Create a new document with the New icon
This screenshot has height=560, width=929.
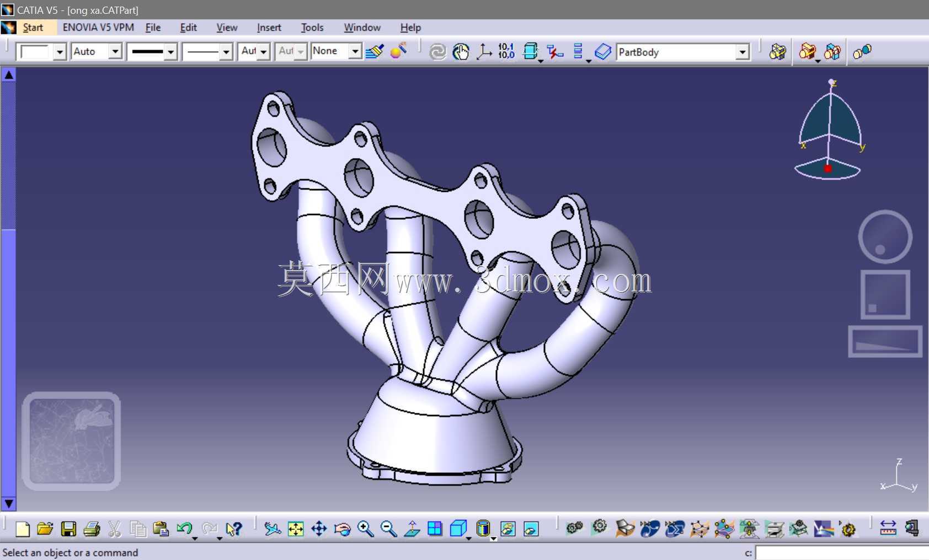(22, 529)
